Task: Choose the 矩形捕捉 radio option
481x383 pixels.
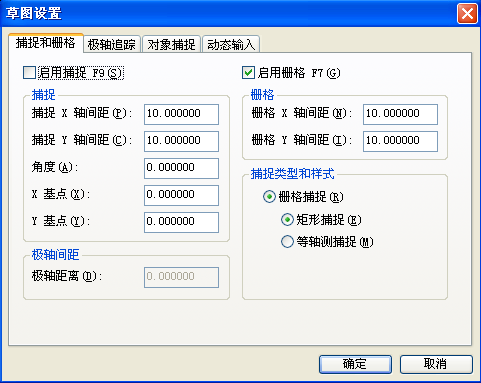Action: pos(287,220)
